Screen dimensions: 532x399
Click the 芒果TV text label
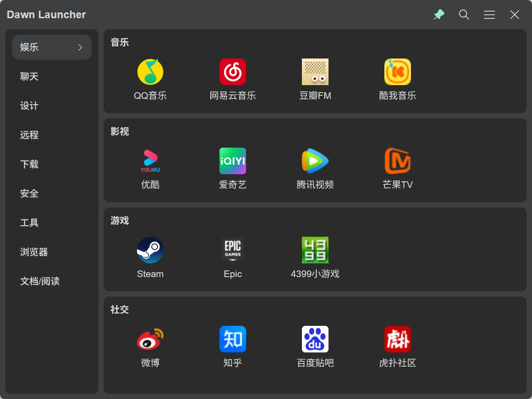pyautogui.click(x=398, y=185)
